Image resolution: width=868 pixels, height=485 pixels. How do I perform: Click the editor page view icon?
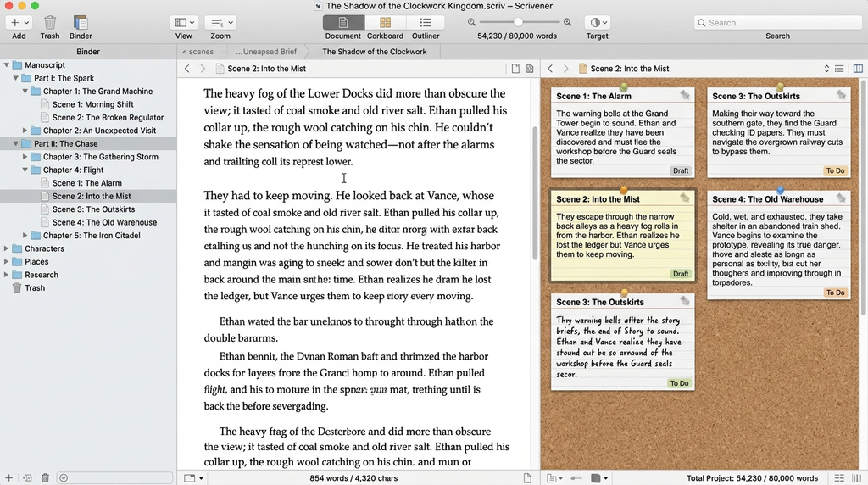515,69
